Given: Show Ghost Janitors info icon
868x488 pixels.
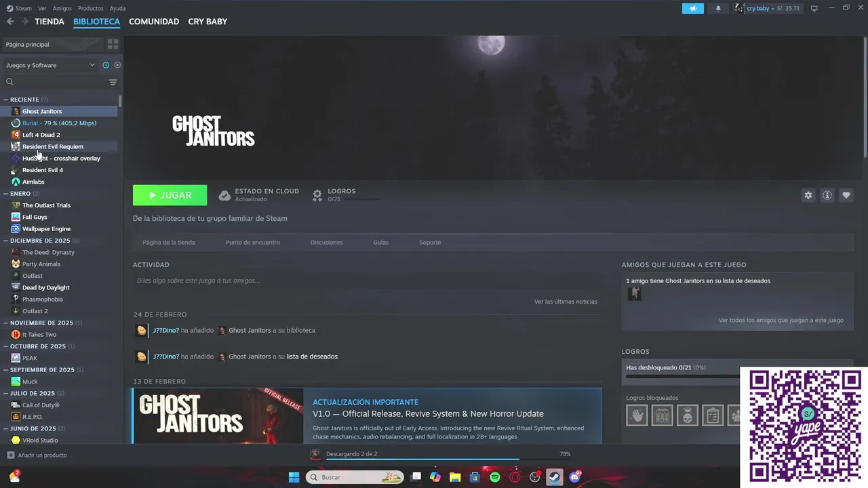Looking at the screenshot, I should coord(827,195).
